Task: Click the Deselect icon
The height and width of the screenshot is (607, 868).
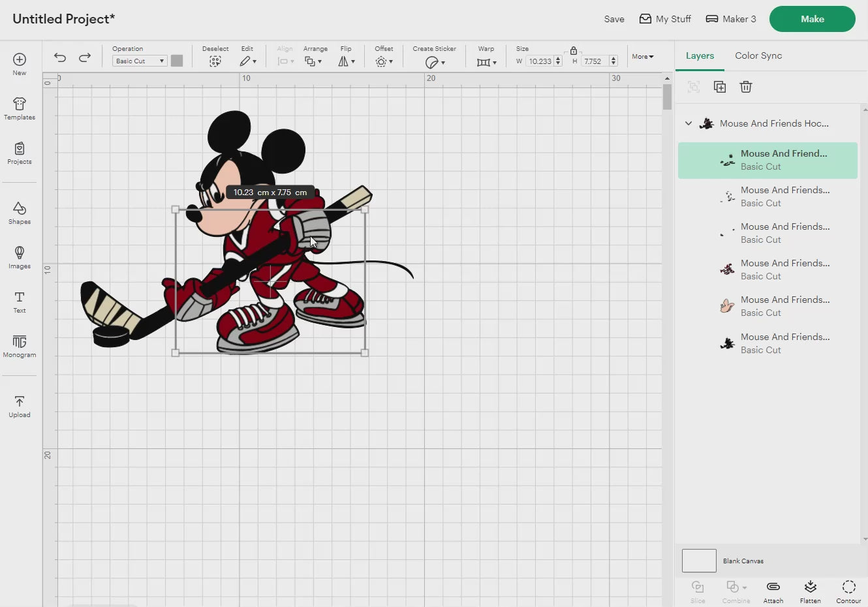Action: [215, 61]
